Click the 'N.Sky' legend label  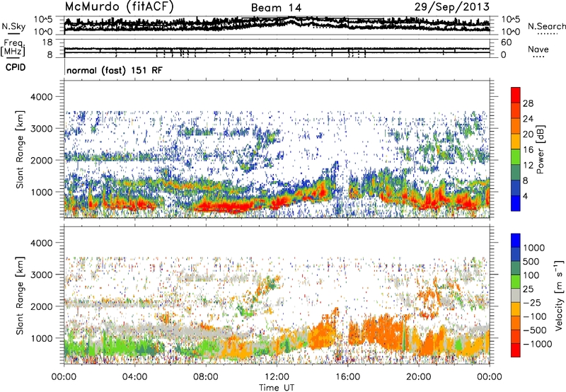[13, 26]
